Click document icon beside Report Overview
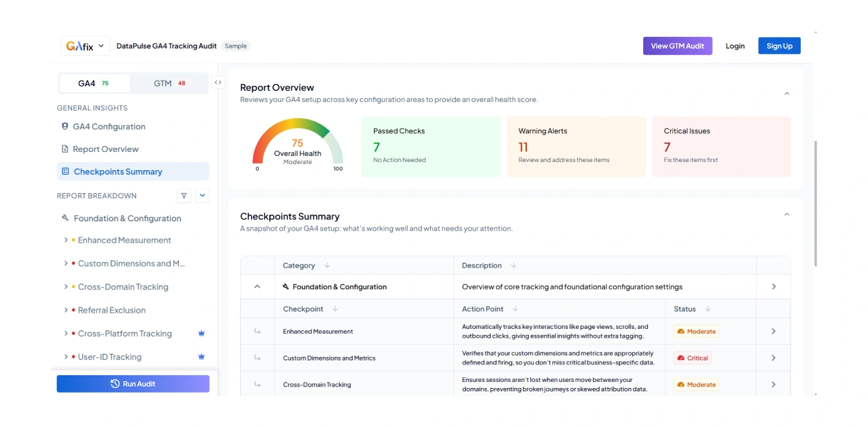Image resolution: width=868 pixels, height=427 pixels. coord(65,149)
